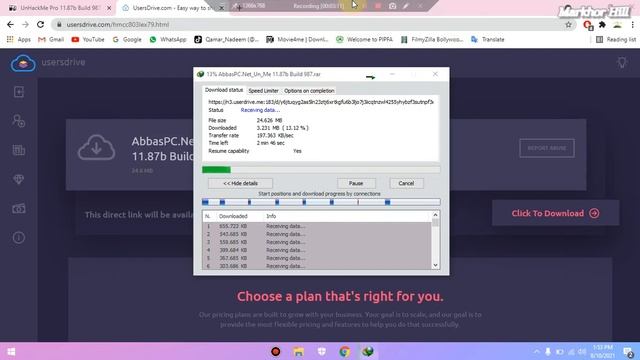Bookmark this page with star icon
Image resolution: width=640 pixels, height=360 pixels.
tap(568, 25)
